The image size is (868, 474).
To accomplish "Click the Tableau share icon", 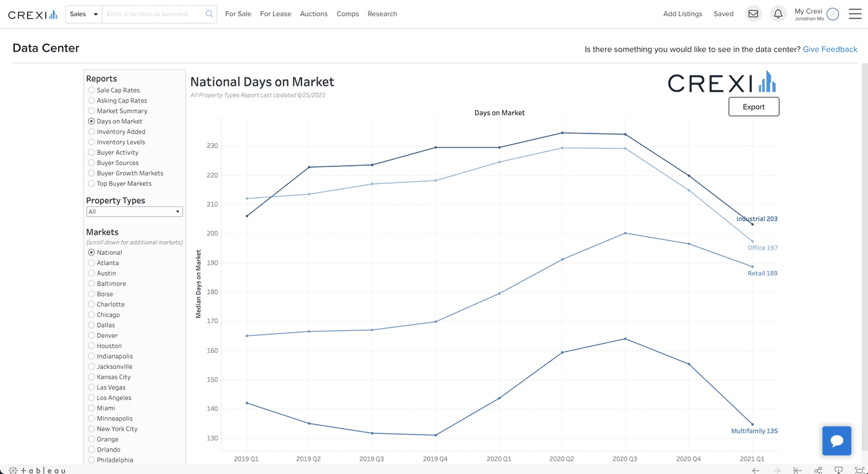I will pyautogui.click(x=817, y=470).
